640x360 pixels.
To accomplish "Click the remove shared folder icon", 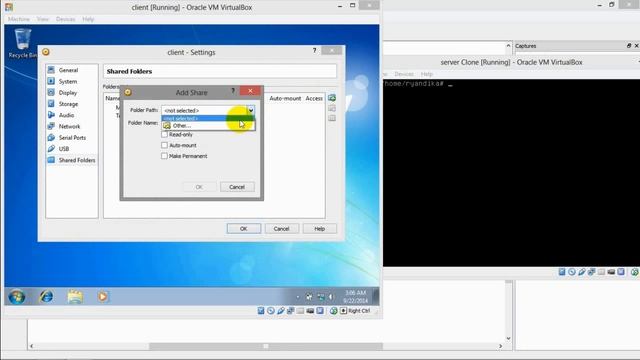I will pos(332,118).
